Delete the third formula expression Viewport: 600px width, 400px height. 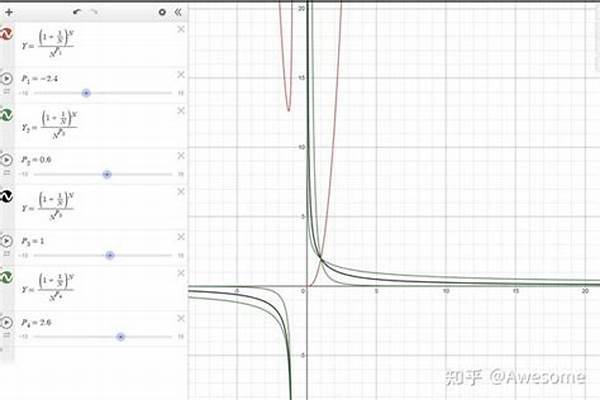click(x=181, y=192)
